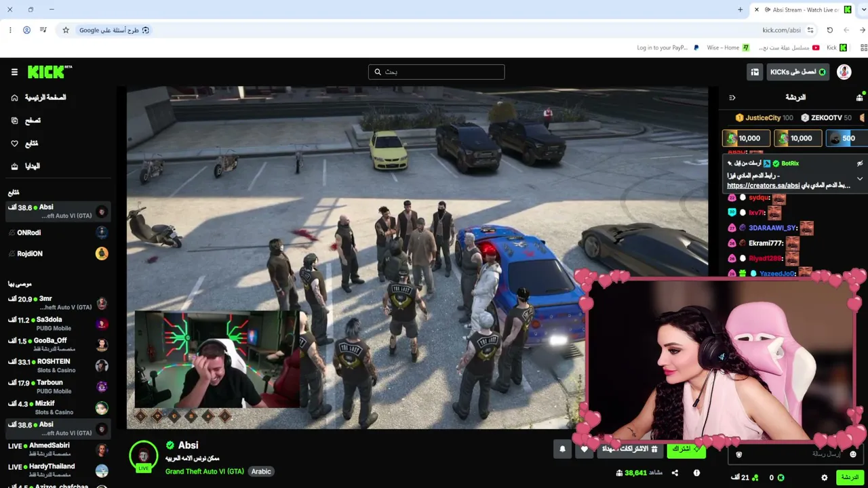Collapse the chat panel with arrow icon
Viewport: 868px width, 488px height.
click(732, 98)
